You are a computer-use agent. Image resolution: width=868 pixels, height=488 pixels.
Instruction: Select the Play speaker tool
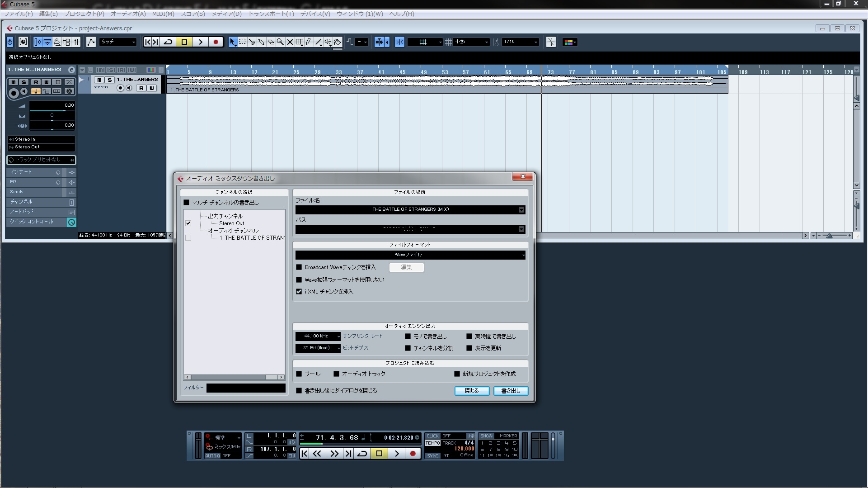click(x=328, y=42)
